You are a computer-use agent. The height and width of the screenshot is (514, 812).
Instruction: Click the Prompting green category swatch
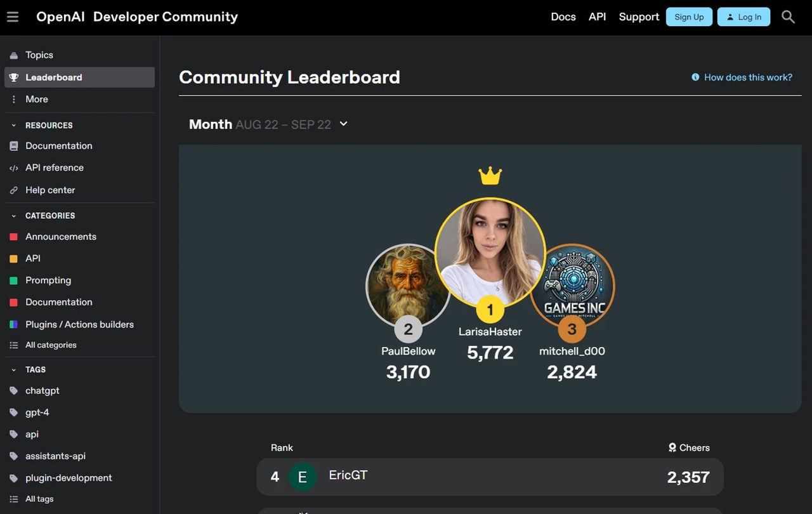[14, 280]
